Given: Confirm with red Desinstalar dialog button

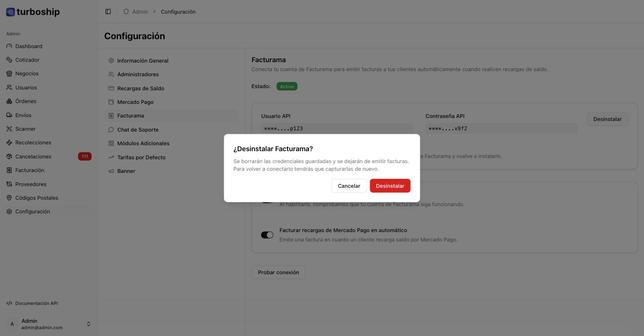Looking at the screenshot, I should click(390, 186).
